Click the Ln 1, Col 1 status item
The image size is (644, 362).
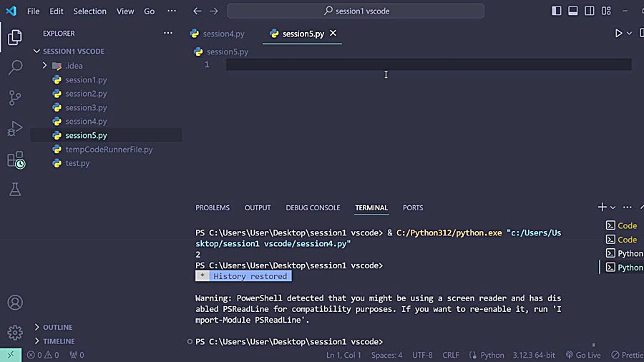[343, 355]
